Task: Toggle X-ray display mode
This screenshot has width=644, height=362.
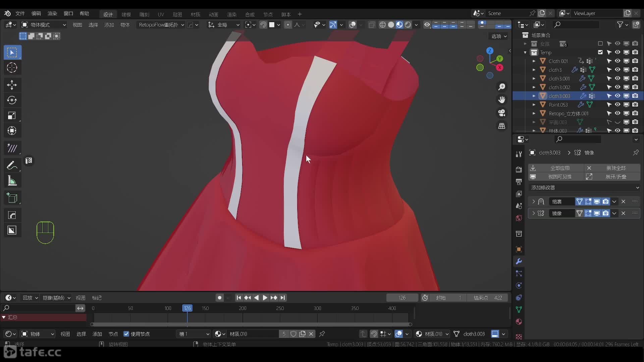Action: coord(372,25)
